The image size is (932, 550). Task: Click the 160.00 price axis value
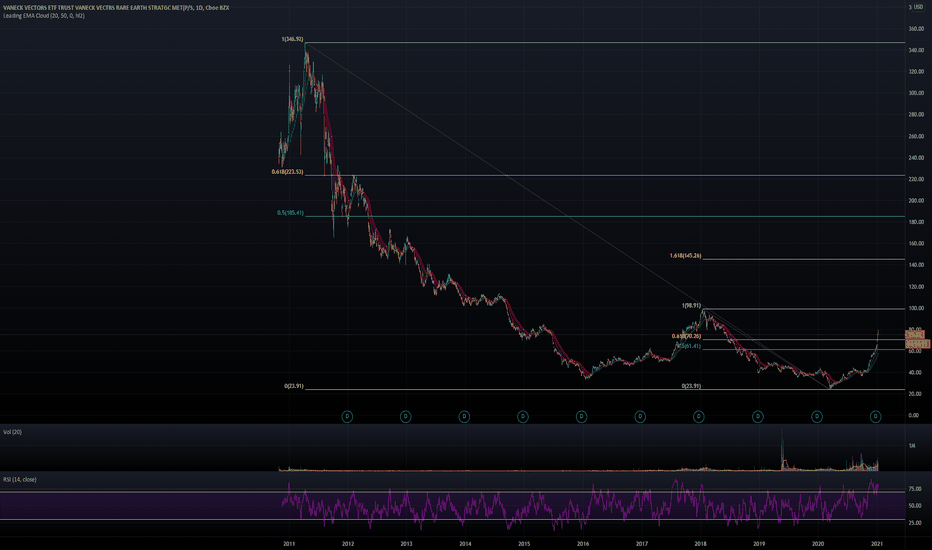916,243
